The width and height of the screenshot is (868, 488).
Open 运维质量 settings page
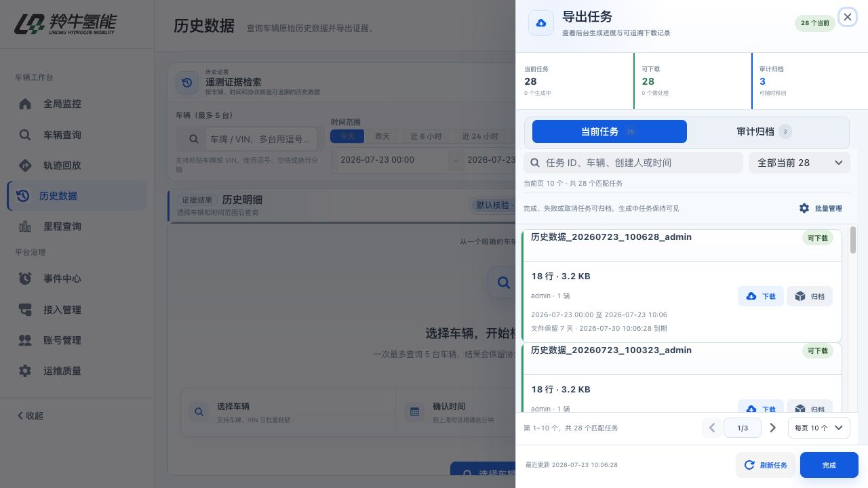point(77,371)
